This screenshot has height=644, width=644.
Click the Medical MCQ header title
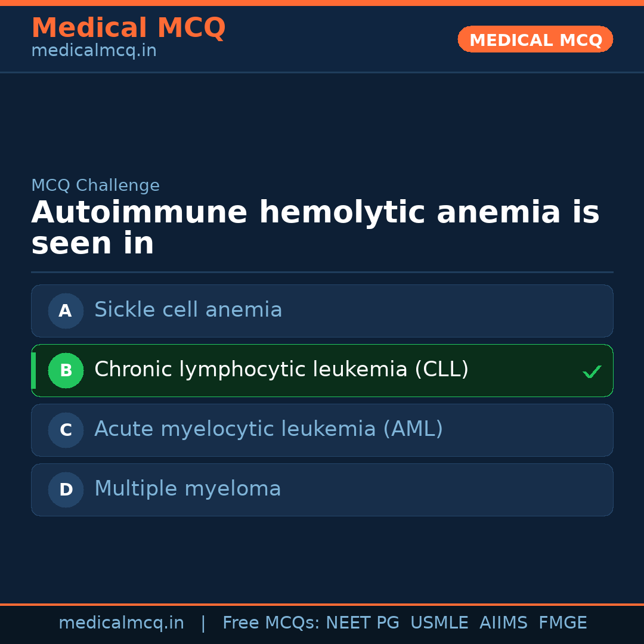tap(128, 28)
